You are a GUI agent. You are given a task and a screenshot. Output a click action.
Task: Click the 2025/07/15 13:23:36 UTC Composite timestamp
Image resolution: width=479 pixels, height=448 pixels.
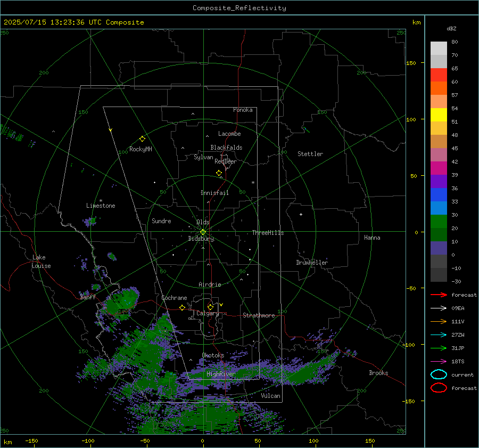73,22
